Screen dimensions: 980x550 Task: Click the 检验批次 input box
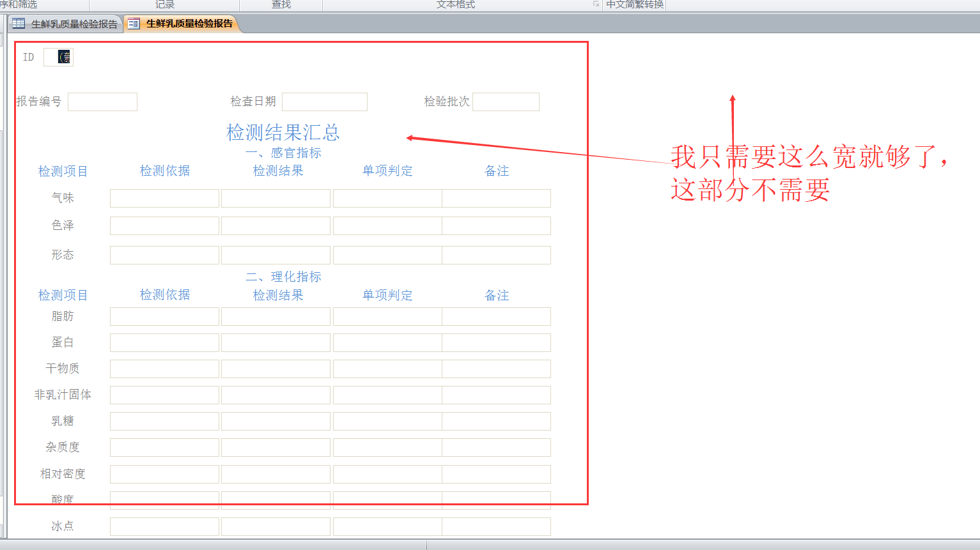pos(505,102)
